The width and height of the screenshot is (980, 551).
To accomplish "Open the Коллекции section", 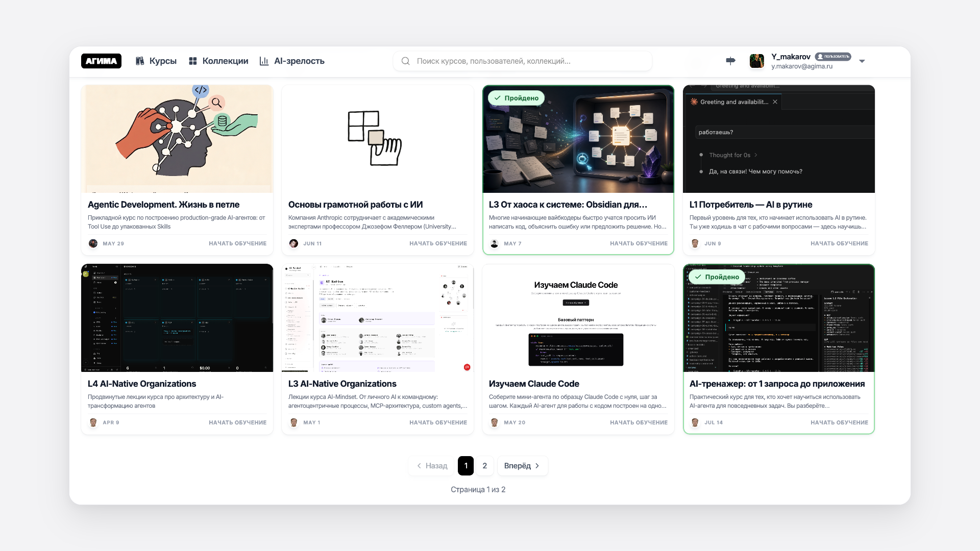I will (x=218, y=61).
